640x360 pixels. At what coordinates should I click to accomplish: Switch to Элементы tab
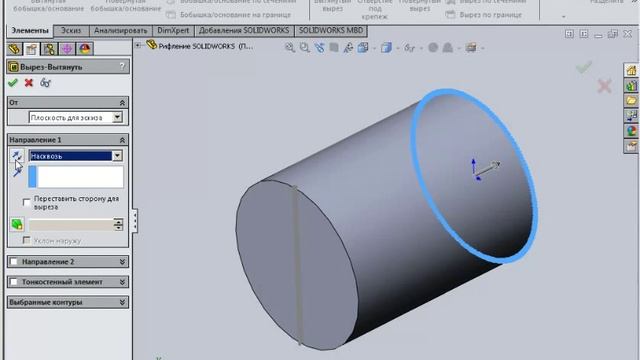click(x=30, y=31)
